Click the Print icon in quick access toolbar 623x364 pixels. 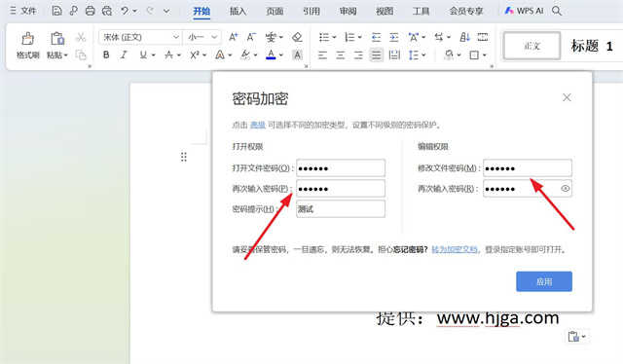tap(91, 11)
